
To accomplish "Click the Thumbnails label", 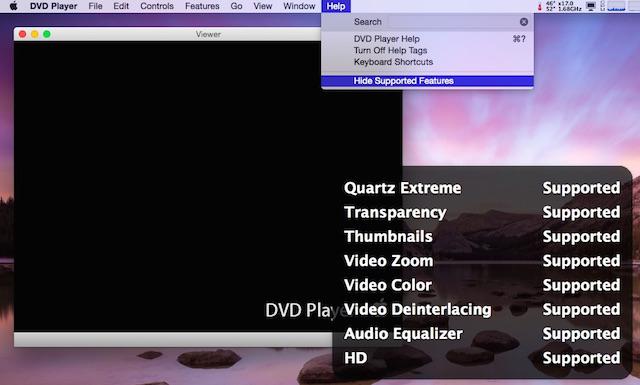I will 388,236.
